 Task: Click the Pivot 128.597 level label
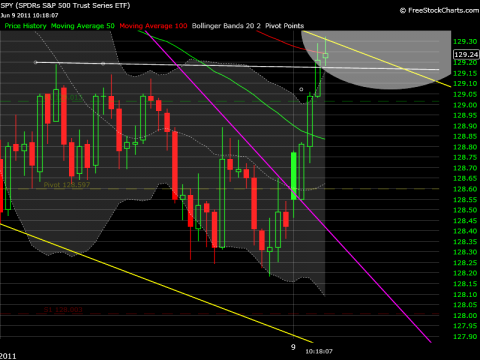tap(67, 185)
